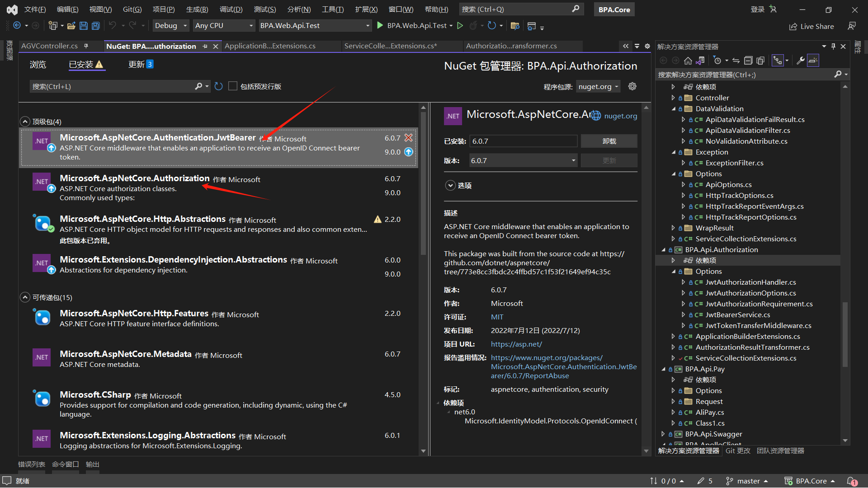The width and height of the screenshot is (868, 488).
Task: Click Collapse All in Solution Explorer
Action: 748,61
